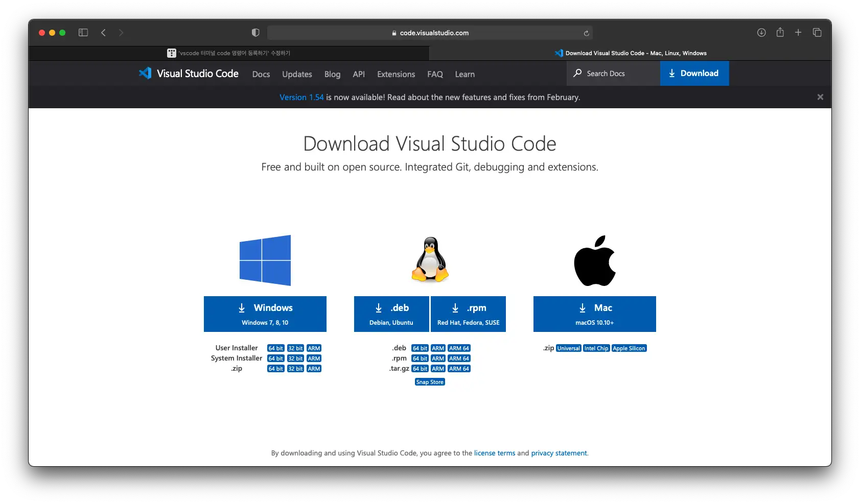Click the blue Download button in header
This screenshot has width=860, height=504.
(694, 74)
